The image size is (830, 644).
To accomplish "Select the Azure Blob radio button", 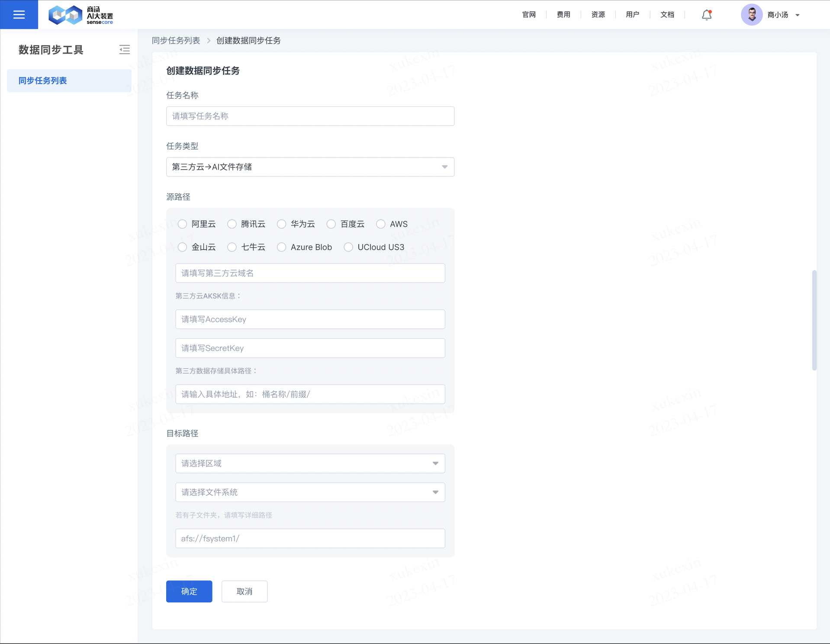I will (x=282, y=247).
